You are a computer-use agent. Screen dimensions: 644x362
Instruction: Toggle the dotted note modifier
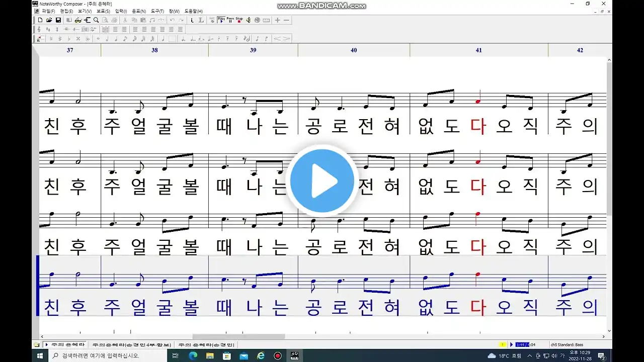tap(183, 39)
